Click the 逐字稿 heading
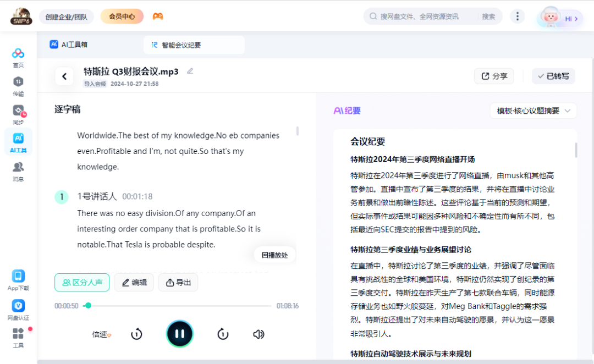The height and width of the screenshot is (364, 594). tap(68, 109)
